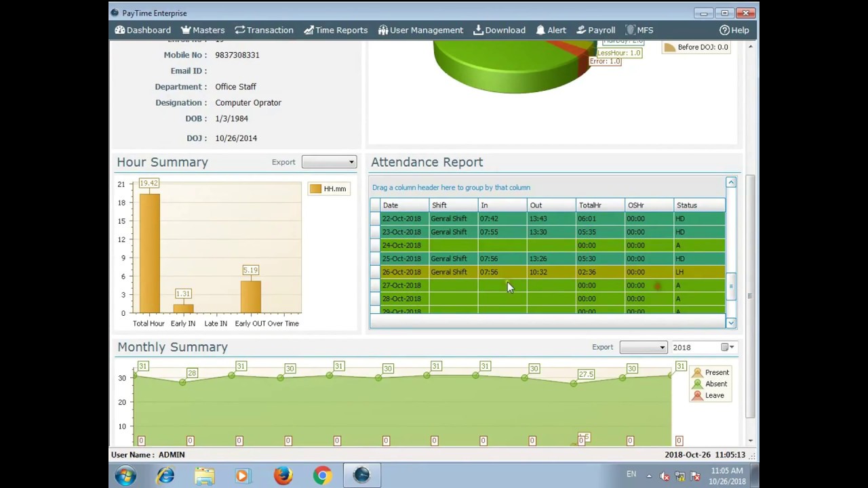Open the Transaction menu
868x488 pixels.
click(x=264, y=30)
